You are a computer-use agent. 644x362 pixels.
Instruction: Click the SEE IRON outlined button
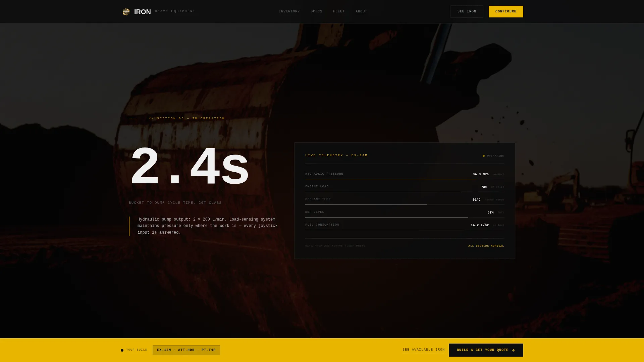click(x=467, y=11)
